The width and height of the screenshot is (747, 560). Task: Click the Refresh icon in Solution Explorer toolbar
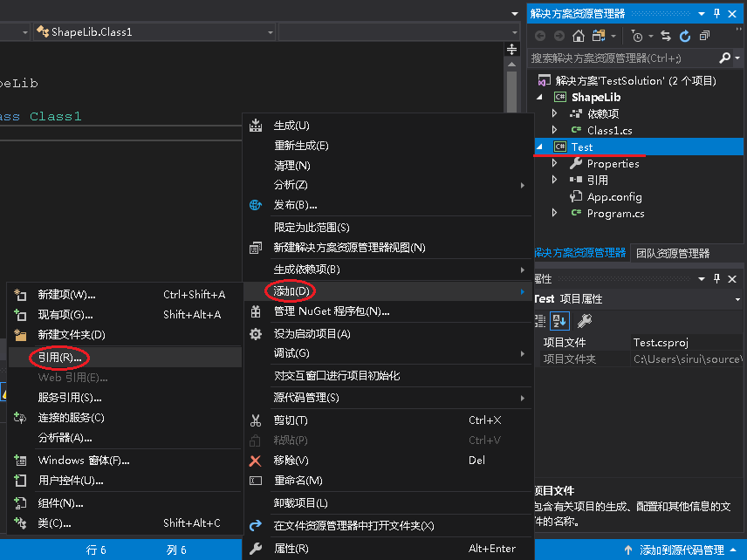click(x=685, y=36)
